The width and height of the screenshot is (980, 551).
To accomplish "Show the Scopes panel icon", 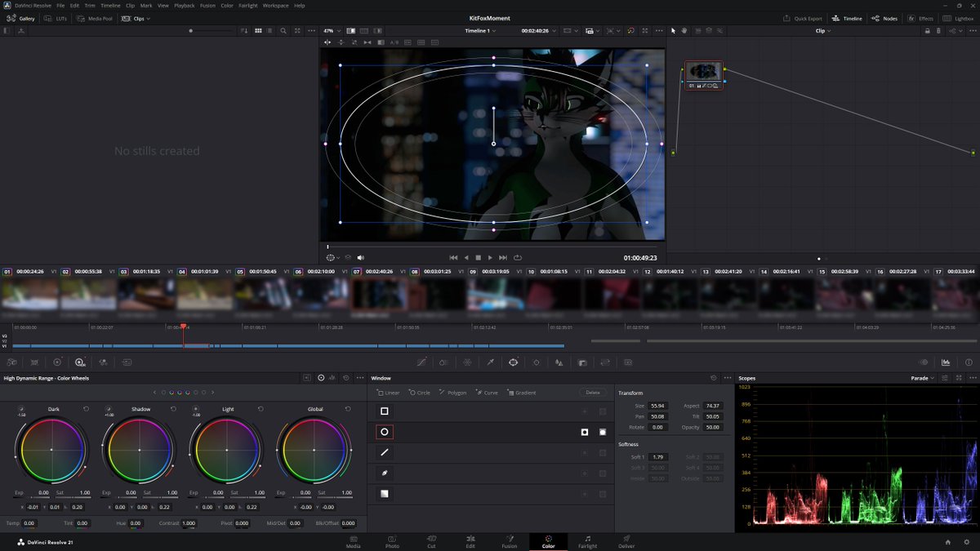I will click(946, 362).
